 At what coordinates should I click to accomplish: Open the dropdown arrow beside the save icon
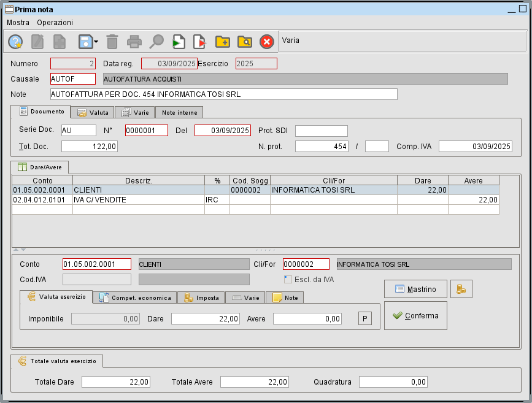point(96,42)
